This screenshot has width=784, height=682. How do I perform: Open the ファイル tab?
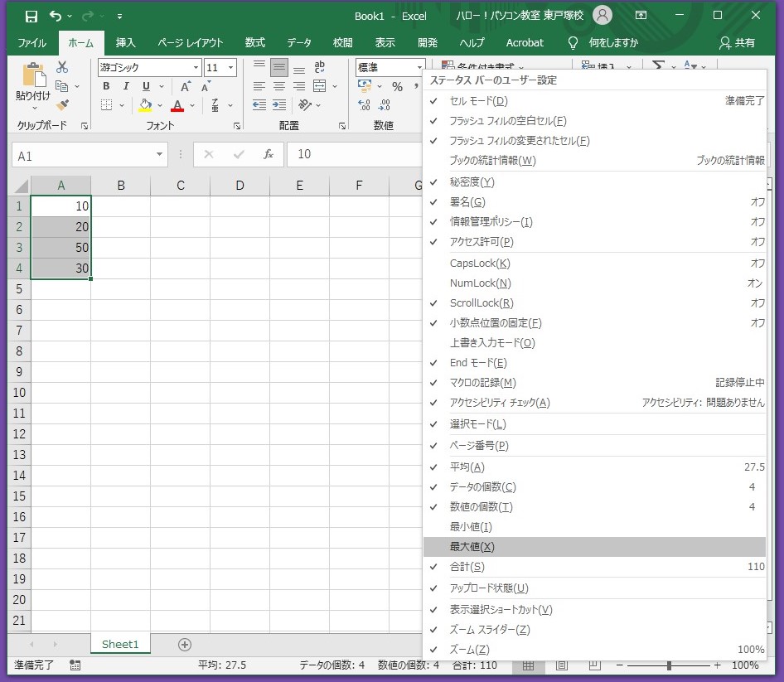(32, 43)
